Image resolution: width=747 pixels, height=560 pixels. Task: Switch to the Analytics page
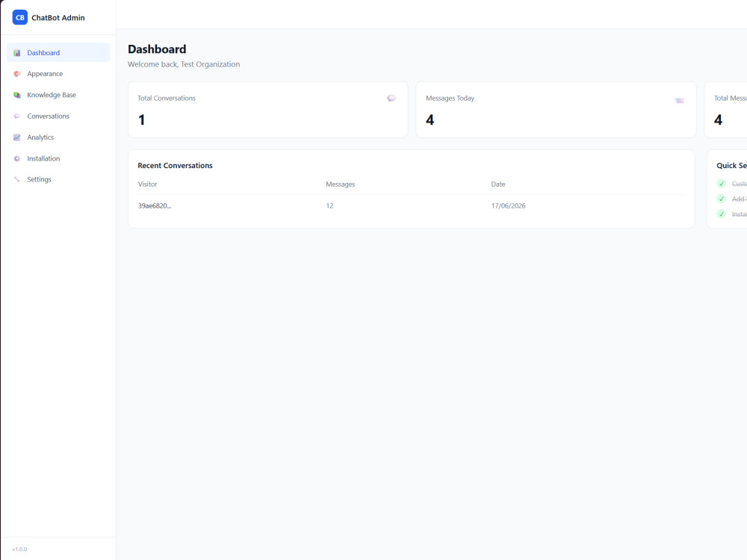58,137
